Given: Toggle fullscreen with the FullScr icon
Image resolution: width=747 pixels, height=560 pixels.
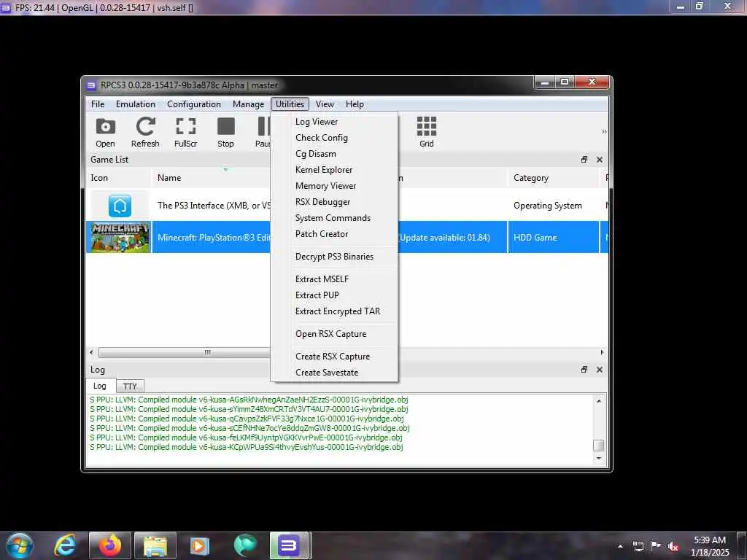Looking at the screenshot, I should pyautogui.click(x=186, y=132).
